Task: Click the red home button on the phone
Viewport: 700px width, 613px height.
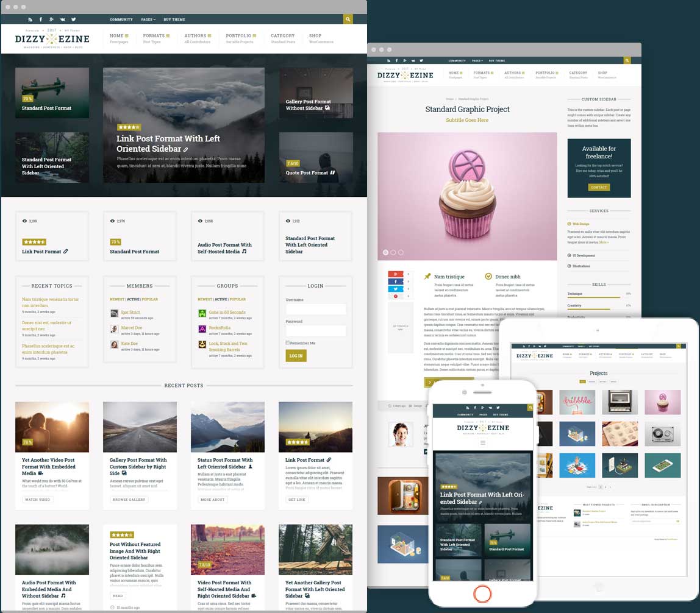Action: [482, 593]
